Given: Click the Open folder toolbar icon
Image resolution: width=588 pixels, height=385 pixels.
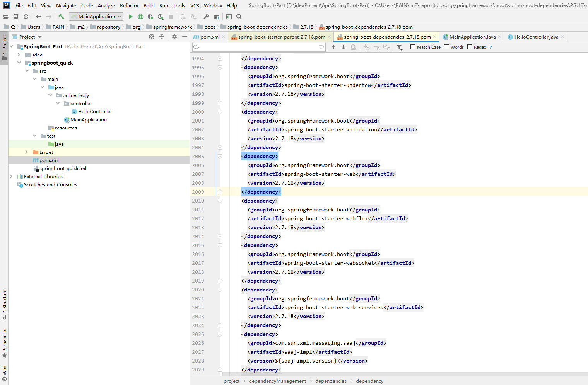Looking at the screenshot, I should click(x=6, y=17).
